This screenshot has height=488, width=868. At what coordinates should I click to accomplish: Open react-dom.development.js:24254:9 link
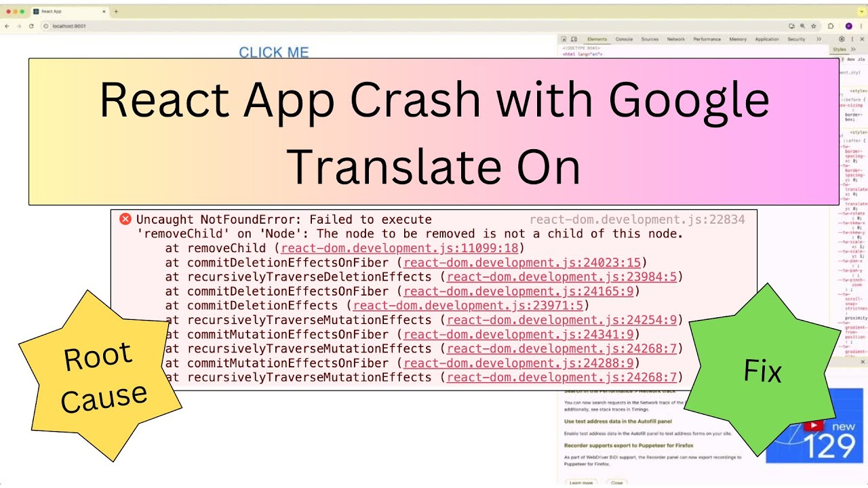tap(561, 320)
